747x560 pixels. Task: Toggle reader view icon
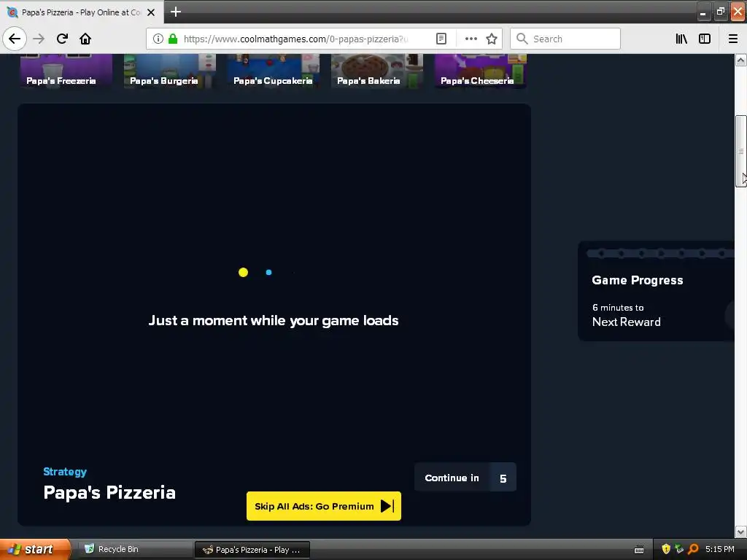(441, 39)
